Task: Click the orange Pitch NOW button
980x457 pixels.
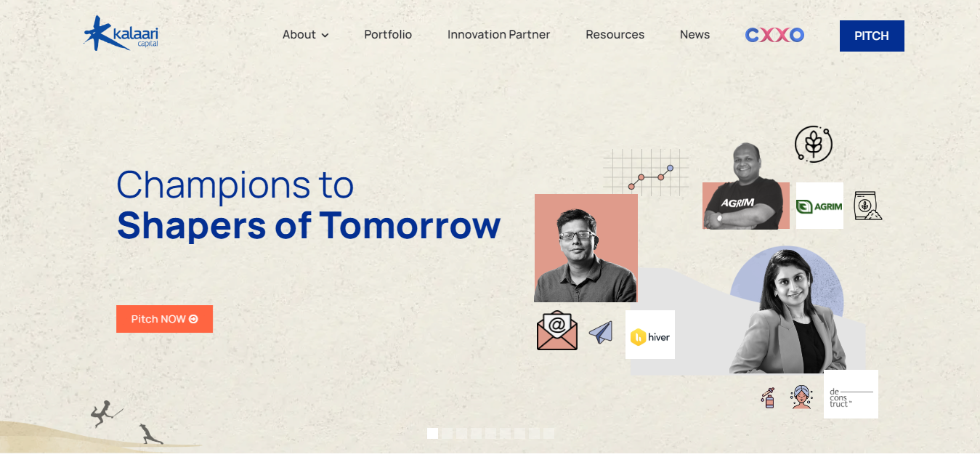Action: (x=164, y=319)
